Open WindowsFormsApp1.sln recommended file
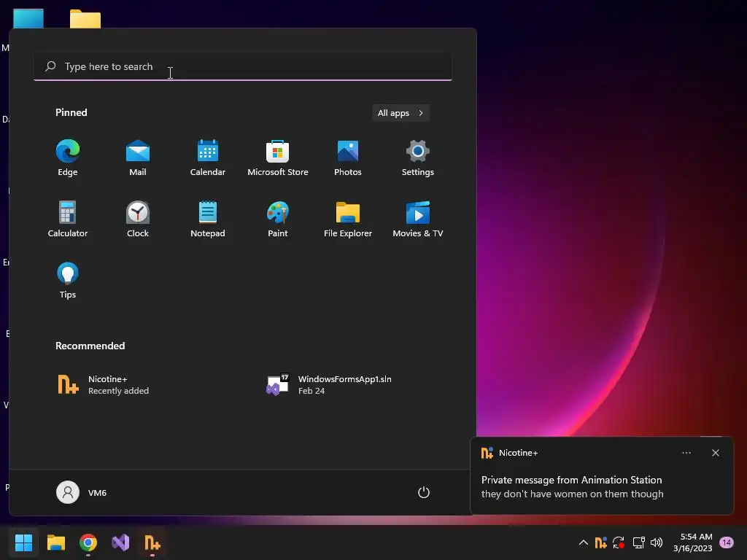This screenshot has height=560, width=747. (x=329, y=385)
